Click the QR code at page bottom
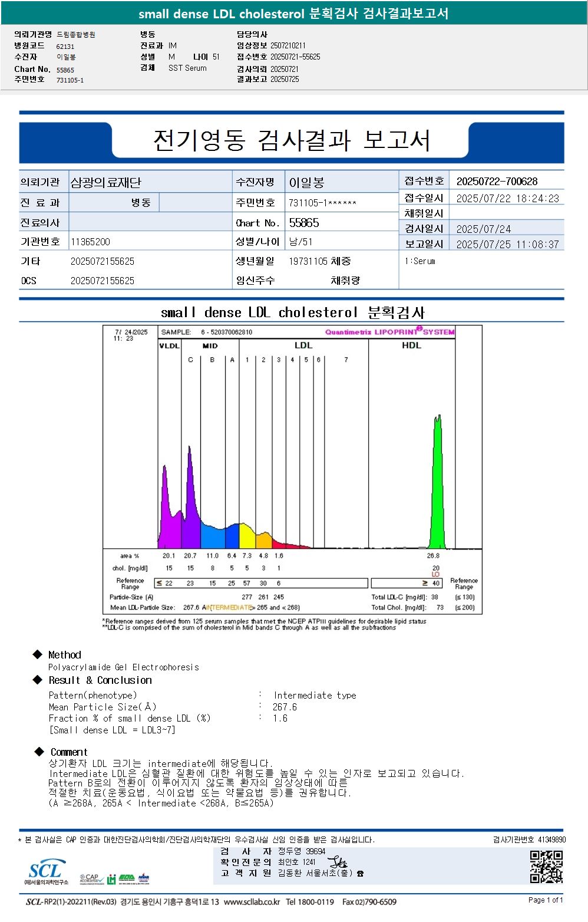 point(546,867)
